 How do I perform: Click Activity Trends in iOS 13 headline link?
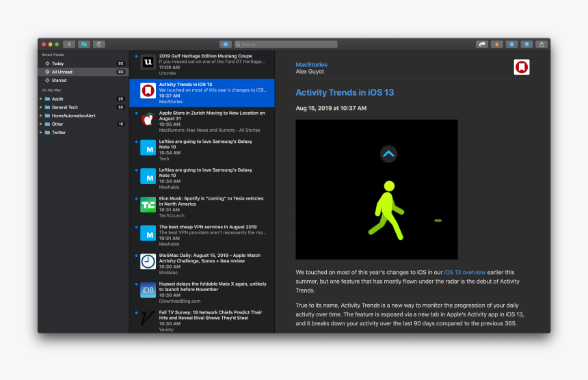(x=345, y=92)
